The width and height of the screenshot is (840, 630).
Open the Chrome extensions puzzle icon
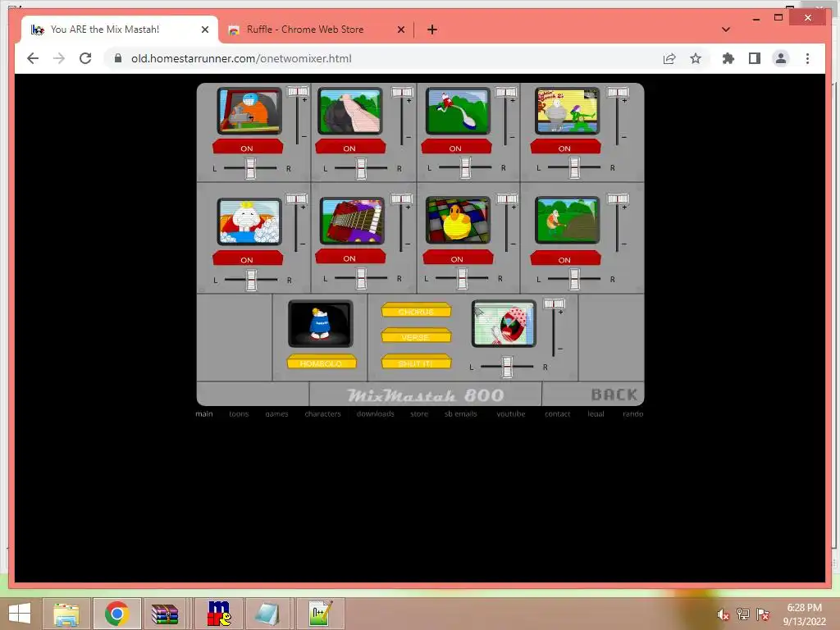pyautogui.click(x=728, y=58)
